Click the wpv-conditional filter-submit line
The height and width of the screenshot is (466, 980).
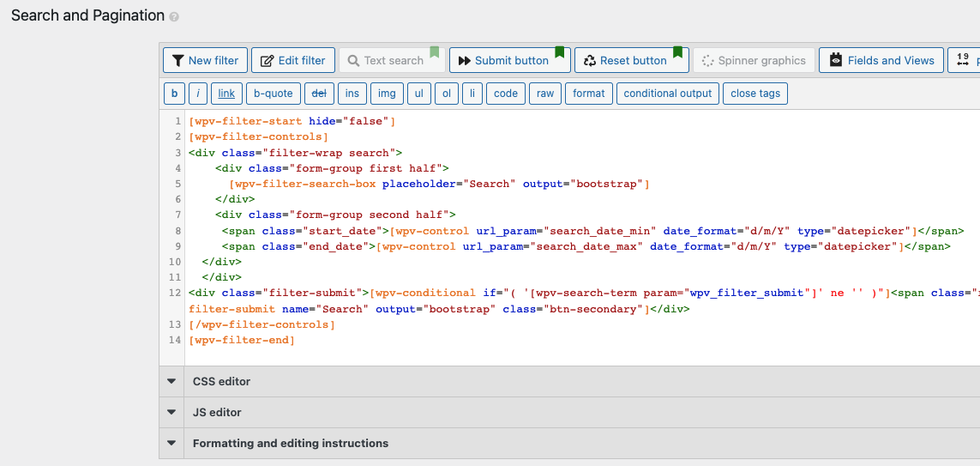pyautogui.click(x=584, y=294)
